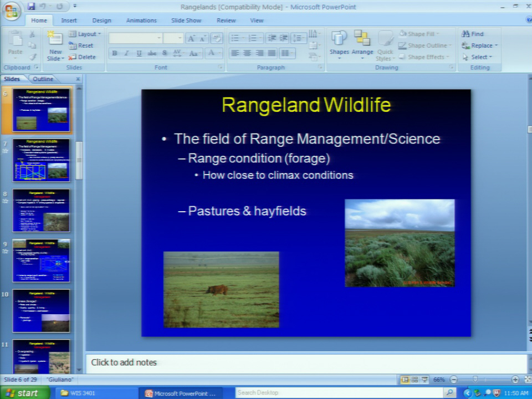Open the WIS 3401 folder in the taskbar
This screenshot has width=532, height=399.
tap(96, 393)
